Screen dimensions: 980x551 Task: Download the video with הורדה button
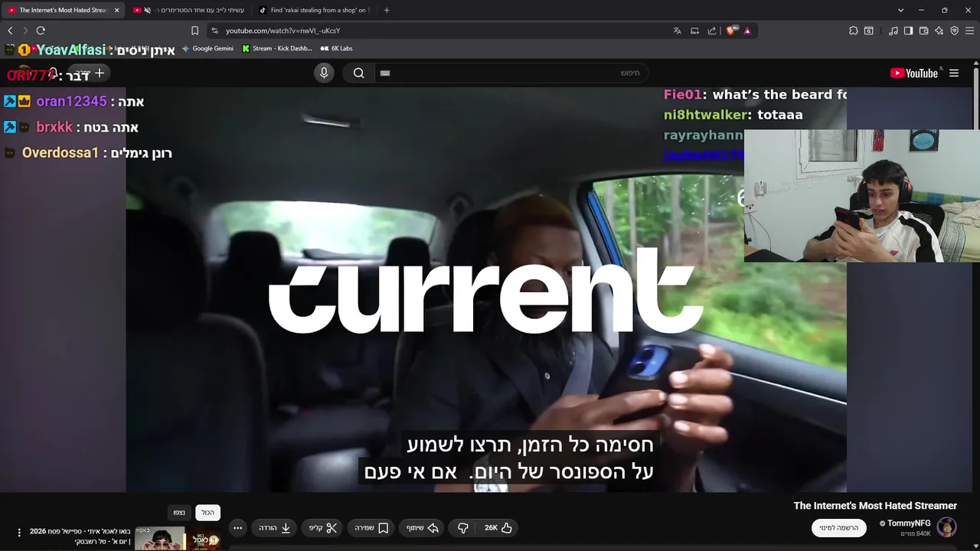click(274, 528)
